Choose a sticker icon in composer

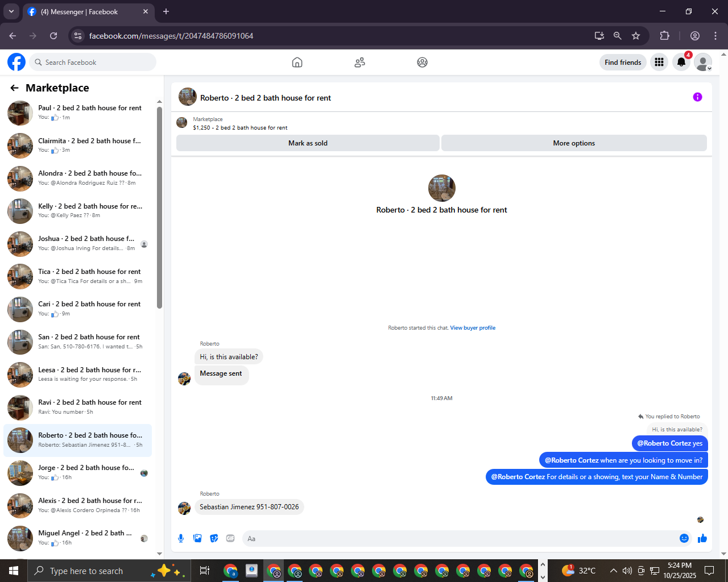[214, 538]
